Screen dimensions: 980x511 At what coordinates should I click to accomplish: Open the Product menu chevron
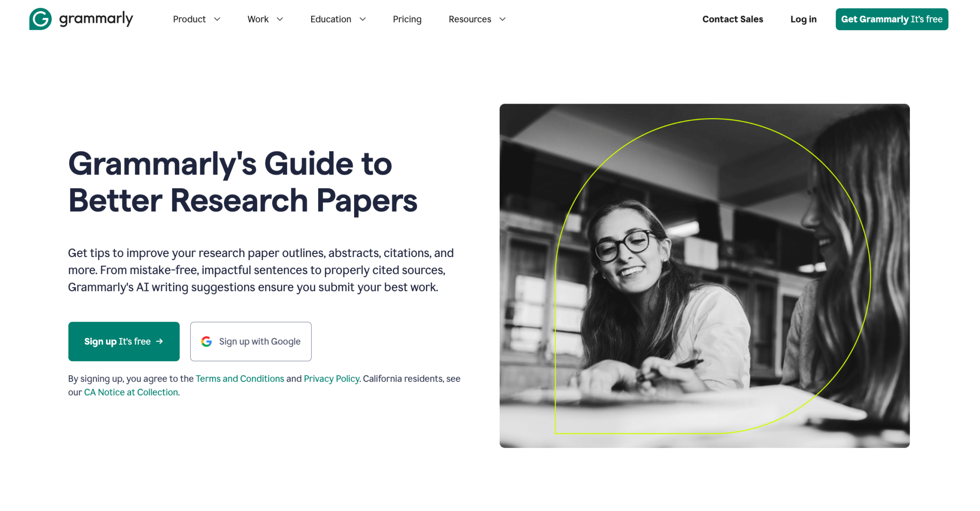point(218,19)
